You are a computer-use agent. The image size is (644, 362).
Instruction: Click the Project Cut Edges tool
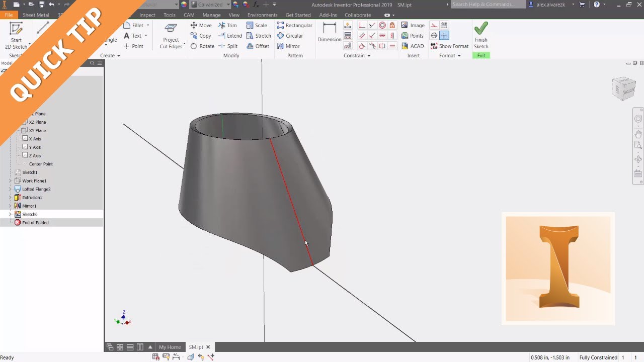tap(171, 35)
